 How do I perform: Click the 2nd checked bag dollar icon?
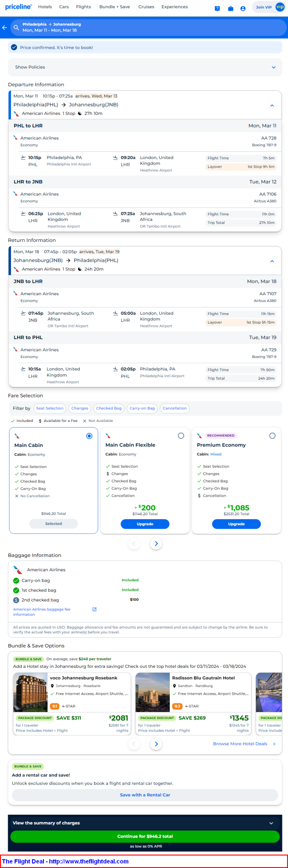[x=16, y=600]
